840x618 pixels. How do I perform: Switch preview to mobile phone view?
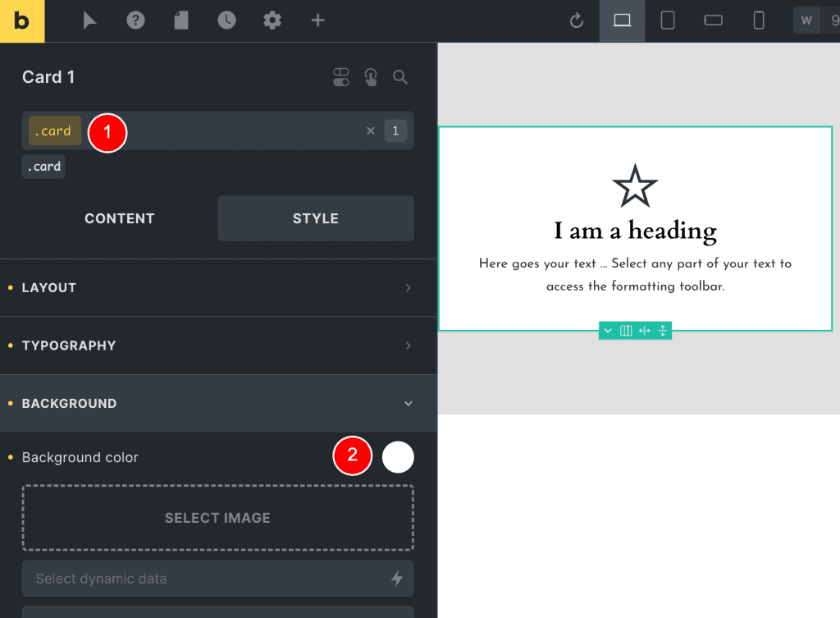coord(757,21)
